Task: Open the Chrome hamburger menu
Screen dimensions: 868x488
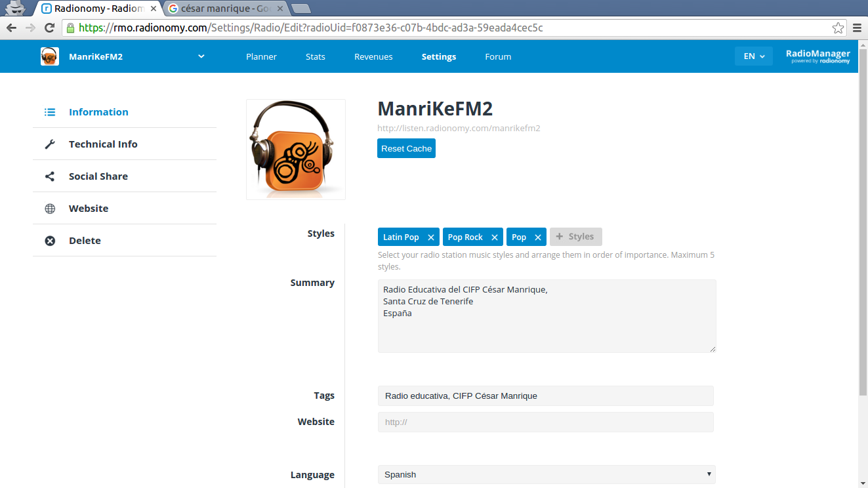Action: click(x=858, y=28)
